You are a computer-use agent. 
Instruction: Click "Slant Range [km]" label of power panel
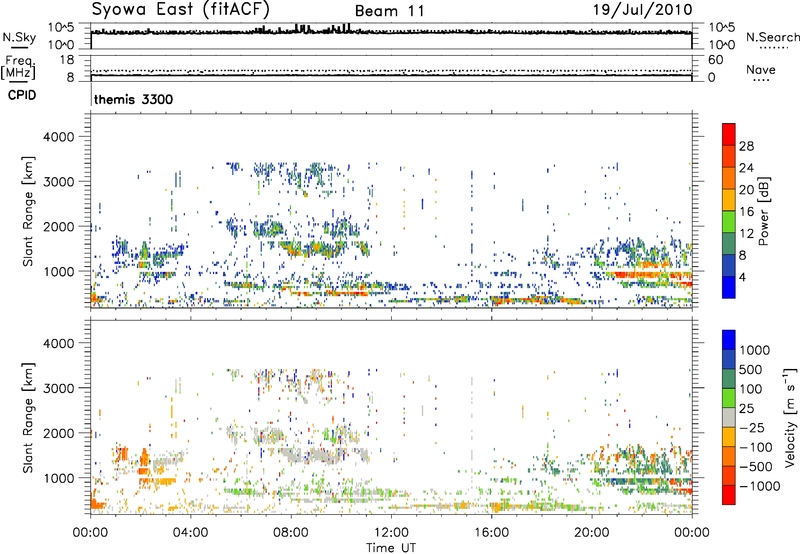28,211
